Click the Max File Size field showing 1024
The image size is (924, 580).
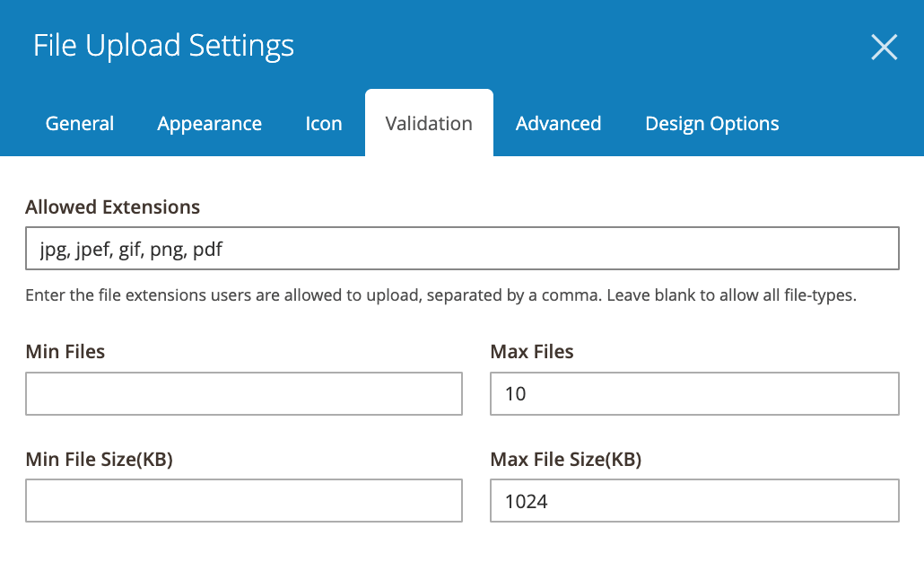[x=693, y=500]
